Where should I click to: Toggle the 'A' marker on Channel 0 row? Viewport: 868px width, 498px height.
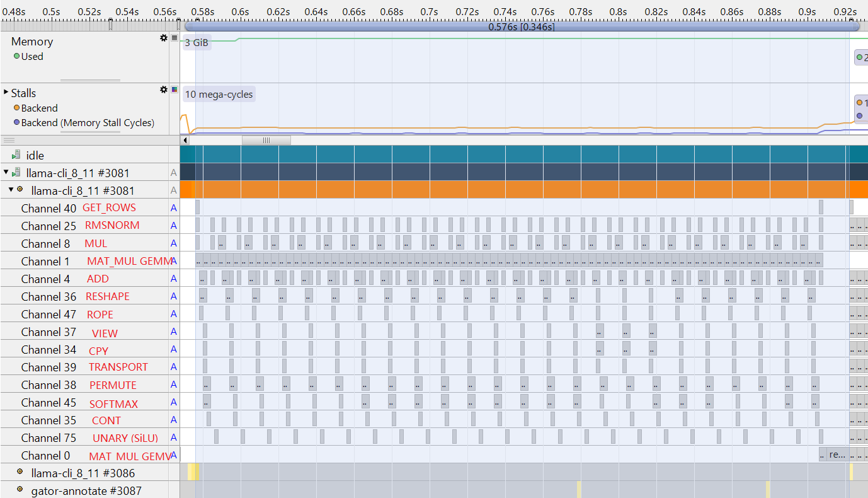(x=174, y=455)
